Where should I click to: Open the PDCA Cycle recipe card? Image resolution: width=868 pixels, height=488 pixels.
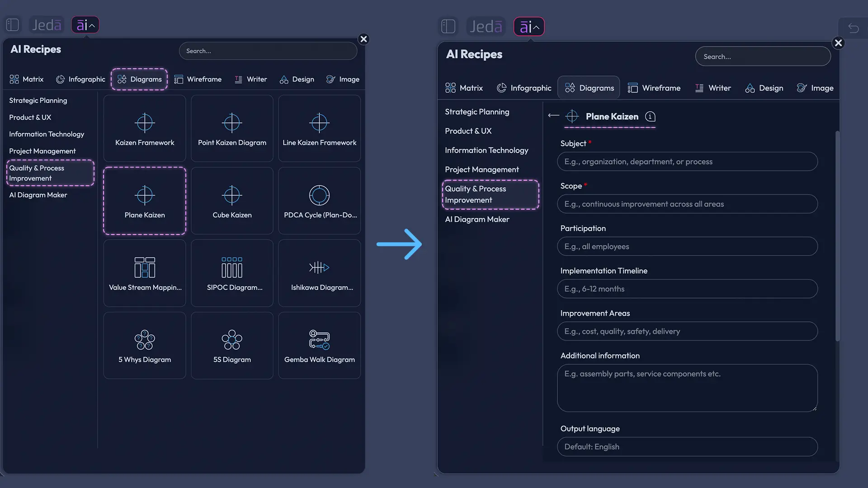pyautogui.click(x=320, y=201)
